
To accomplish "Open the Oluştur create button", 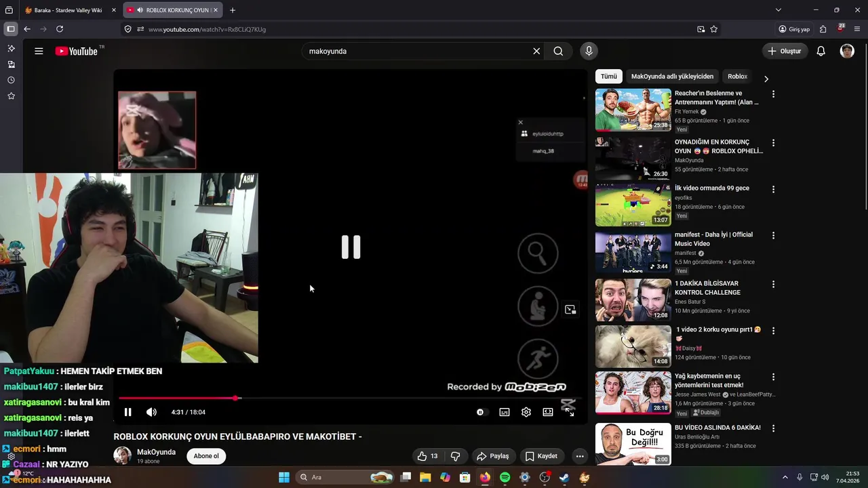I will tap(785, 51).
